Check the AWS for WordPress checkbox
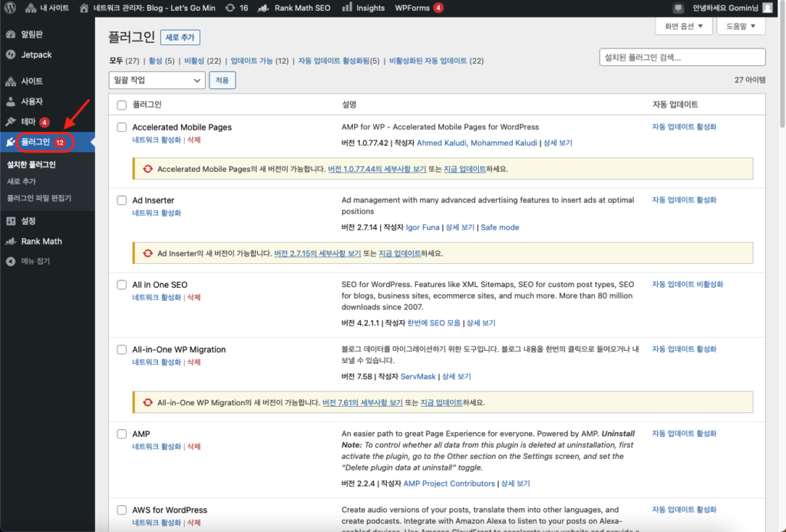This screenshot has width=786, height=532. pos(122,510)
